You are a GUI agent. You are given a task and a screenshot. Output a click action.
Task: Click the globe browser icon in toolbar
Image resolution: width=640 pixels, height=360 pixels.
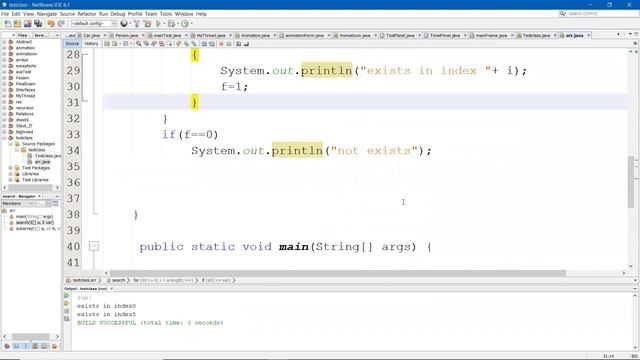click(124, 24)
